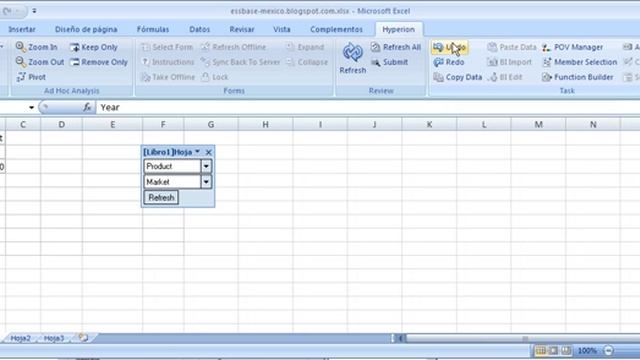Click the Redo Hyperion command
This screenshot has width=640, height=360.
(x=449, y=62)
